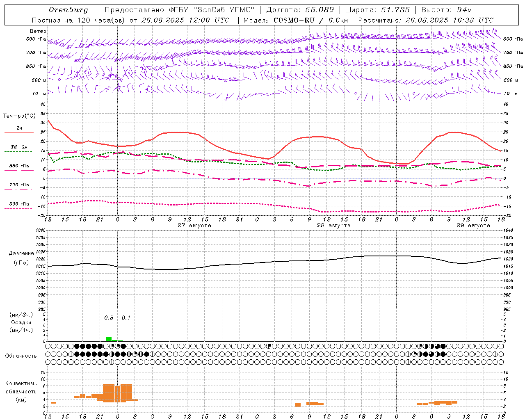Screen dimensions: 525x420
Task: Click the '28 августа' date label
Action: pos(334,226)
